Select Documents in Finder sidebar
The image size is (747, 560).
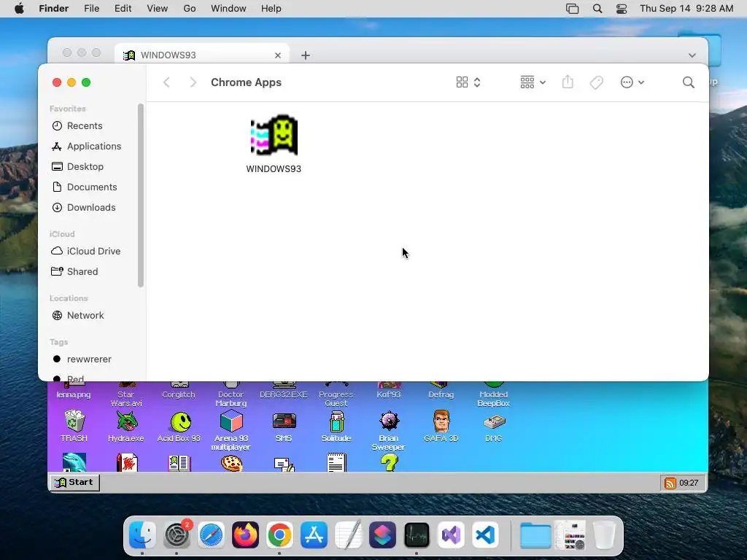(91, 187)
